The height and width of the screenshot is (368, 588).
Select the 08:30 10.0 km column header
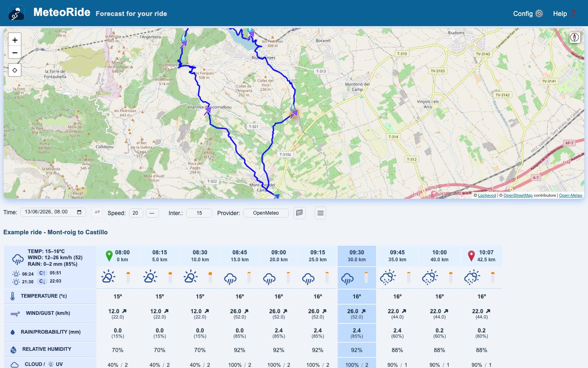200,256
